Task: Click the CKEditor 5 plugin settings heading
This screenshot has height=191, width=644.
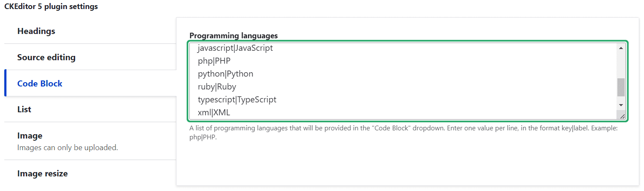Action: point(51,6)
